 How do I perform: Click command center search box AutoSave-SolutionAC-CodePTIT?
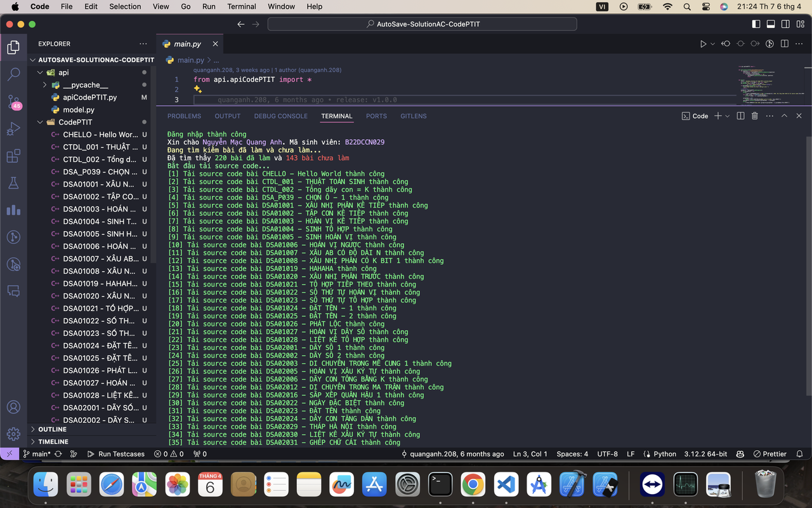click(x=422, y=24)
